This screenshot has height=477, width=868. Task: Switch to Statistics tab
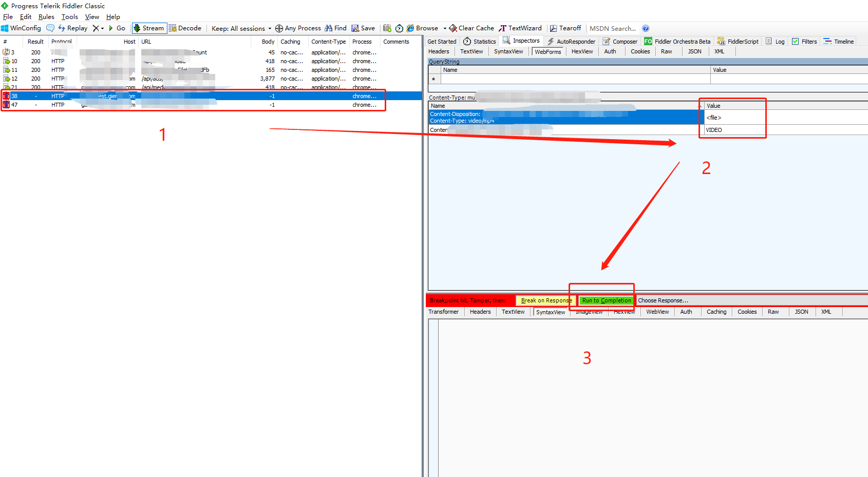pyautogui.click(x=480, y=42)
